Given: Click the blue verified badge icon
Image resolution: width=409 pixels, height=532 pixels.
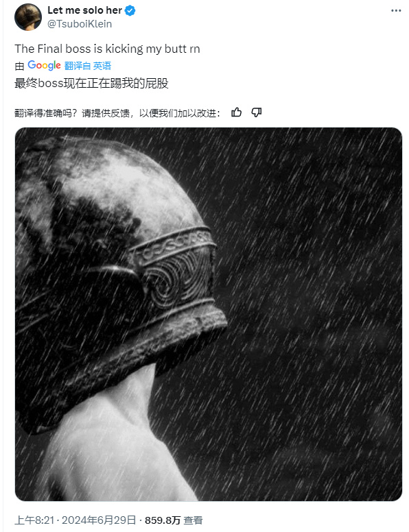Looking at the screenshot, I should pos(130,10).
